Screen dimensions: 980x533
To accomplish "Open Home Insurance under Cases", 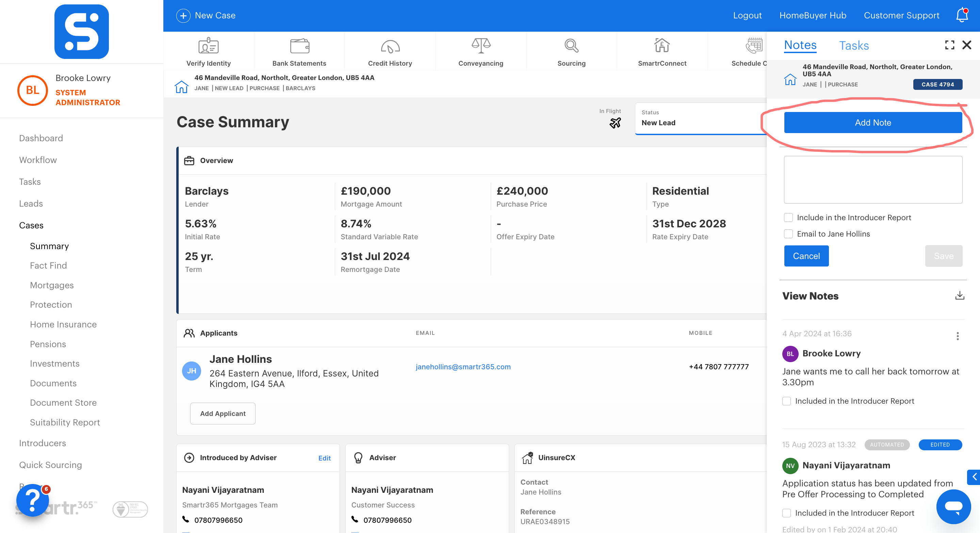I will (64, 324).
